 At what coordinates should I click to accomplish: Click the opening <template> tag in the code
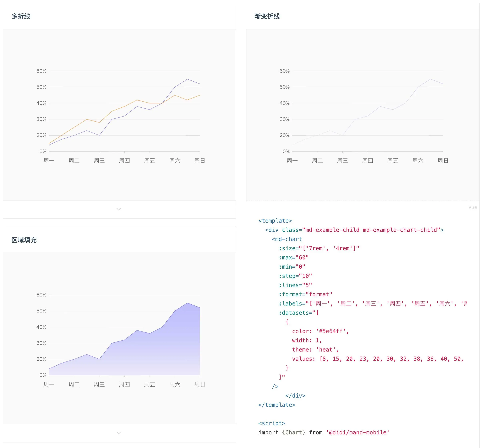tap(275, 221)
